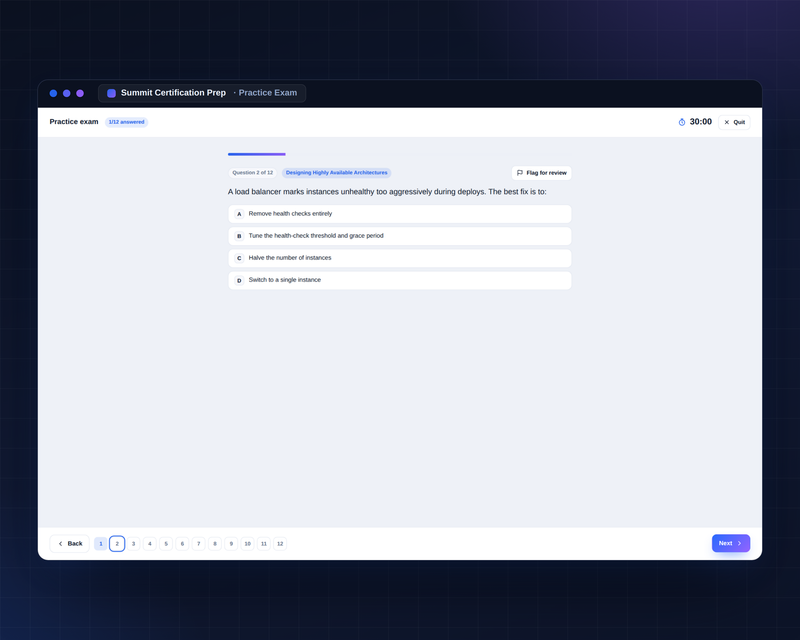Select answer B: Tune the health-check threshold
This screenshot has width=800, height=640.
tap(399, 236)
